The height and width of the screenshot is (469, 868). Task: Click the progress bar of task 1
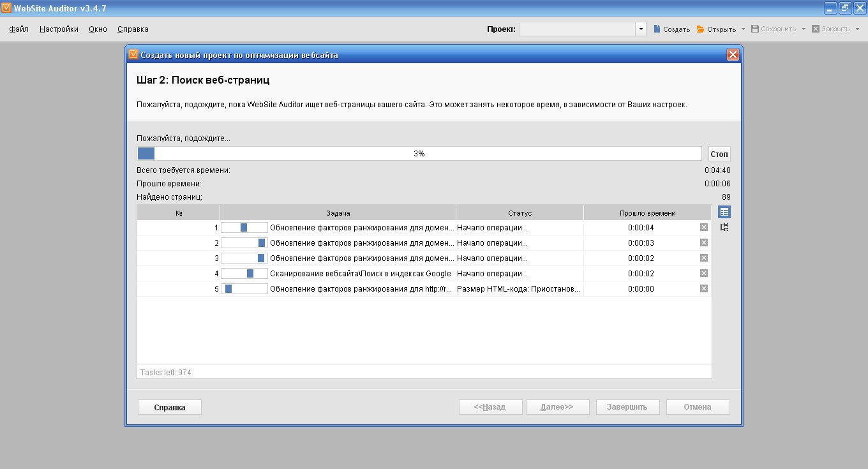click(x=244, y=228)
